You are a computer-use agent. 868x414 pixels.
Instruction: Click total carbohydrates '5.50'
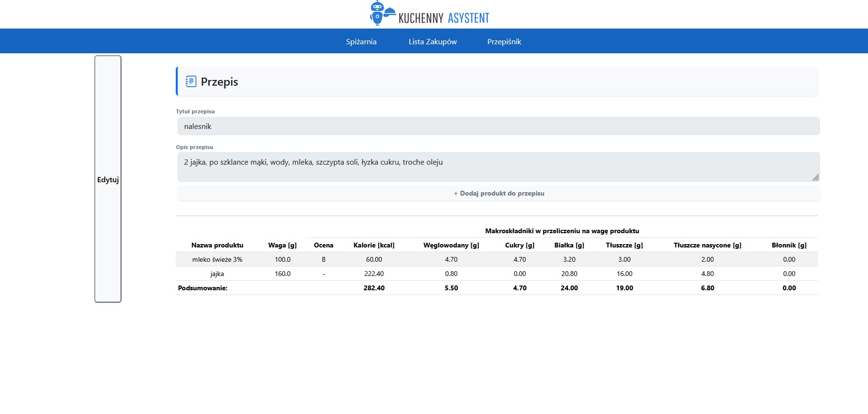[x=451, y=288]
